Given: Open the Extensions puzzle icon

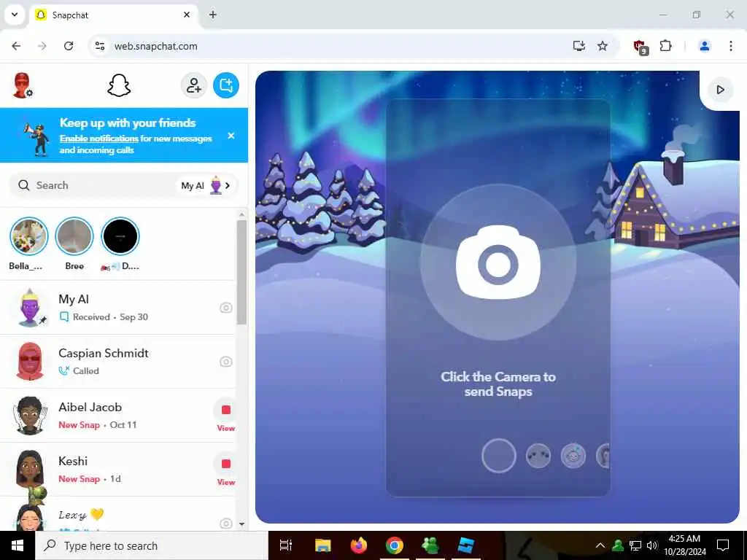Looking at the screenshot, I should pyautogui.click(x=665, y=46).
